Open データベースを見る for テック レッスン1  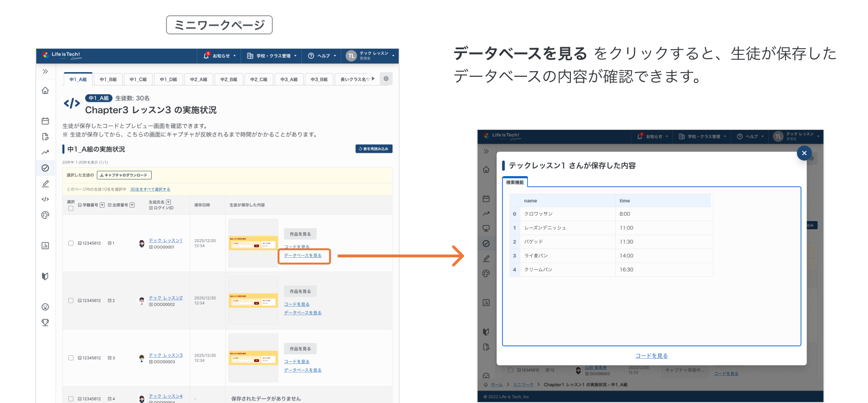303,255
